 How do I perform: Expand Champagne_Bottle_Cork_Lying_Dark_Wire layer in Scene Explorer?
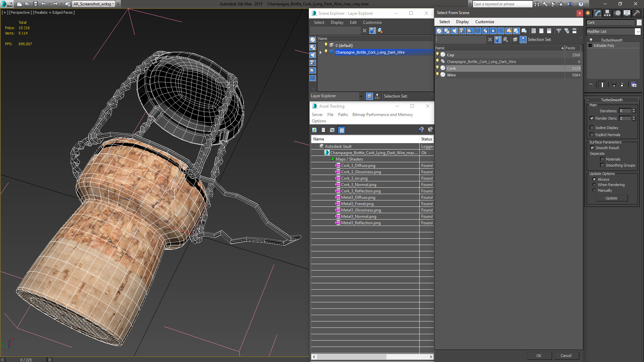click(x=321, y=52)
